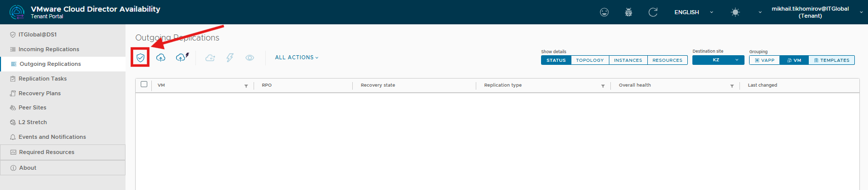Viewport: 868px width, 190px height.
Task: Switch show details to INSTANCES
Action: (628, 60)
